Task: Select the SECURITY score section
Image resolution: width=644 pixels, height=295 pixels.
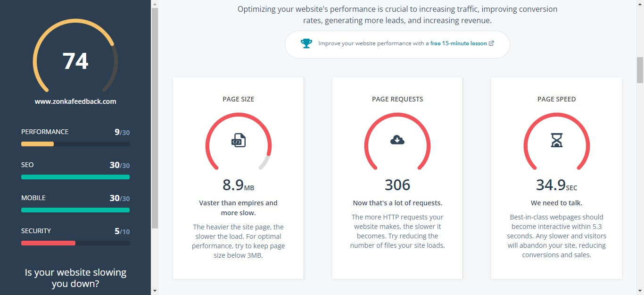Action: pyautogui.click(x=75, y=236)
